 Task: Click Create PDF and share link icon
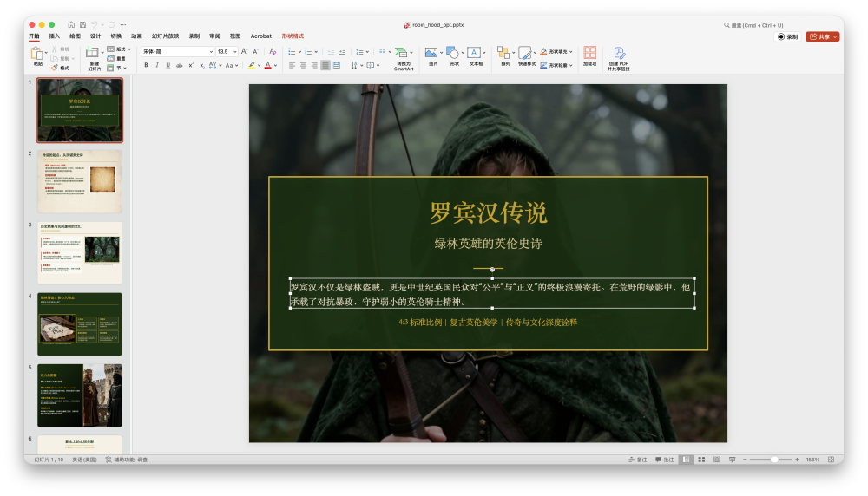(619, 53)
